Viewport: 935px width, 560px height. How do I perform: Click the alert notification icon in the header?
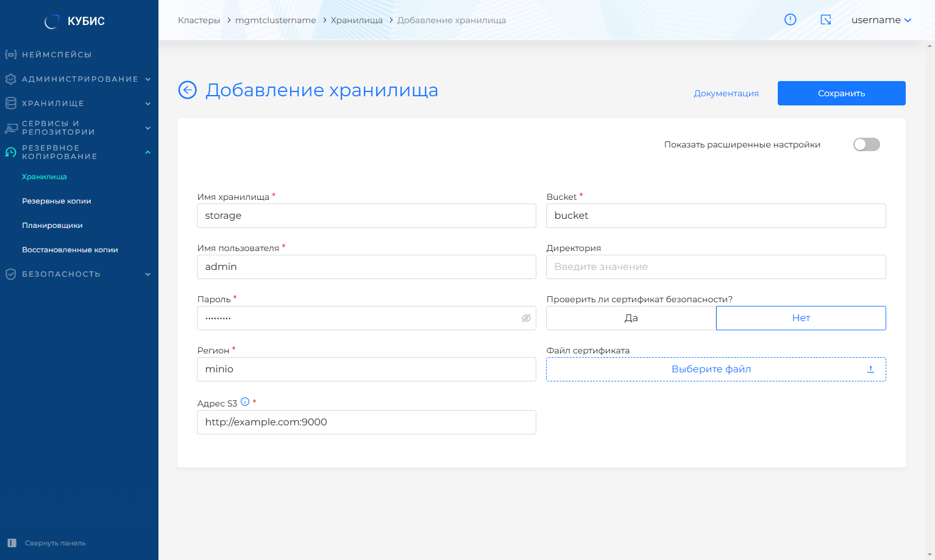click(790, 19)
